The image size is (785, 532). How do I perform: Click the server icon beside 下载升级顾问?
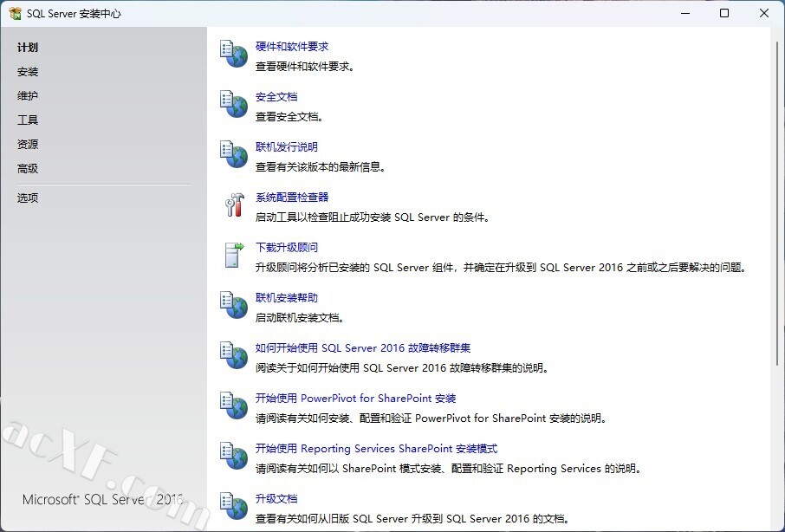coord(234,255)
